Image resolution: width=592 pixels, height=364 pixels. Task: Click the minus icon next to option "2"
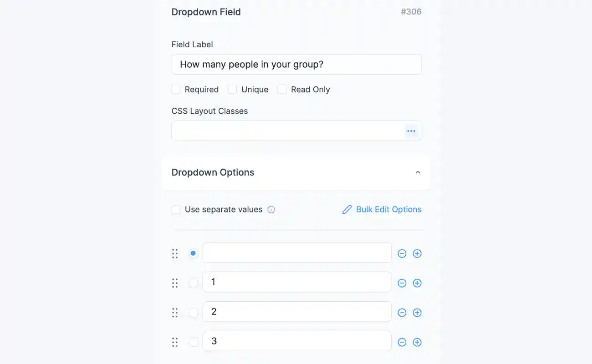(x=402, y=312)
